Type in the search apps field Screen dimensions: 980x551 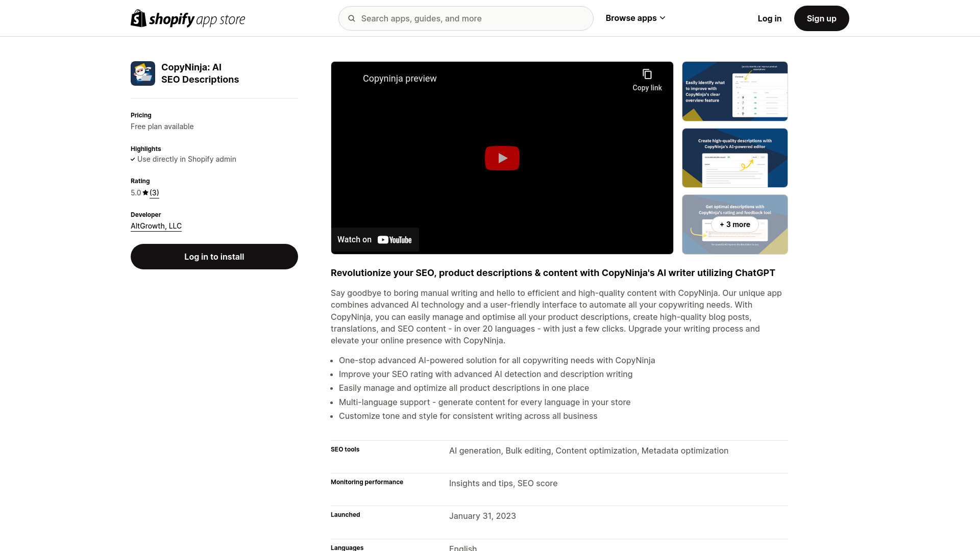coord(472,18)
